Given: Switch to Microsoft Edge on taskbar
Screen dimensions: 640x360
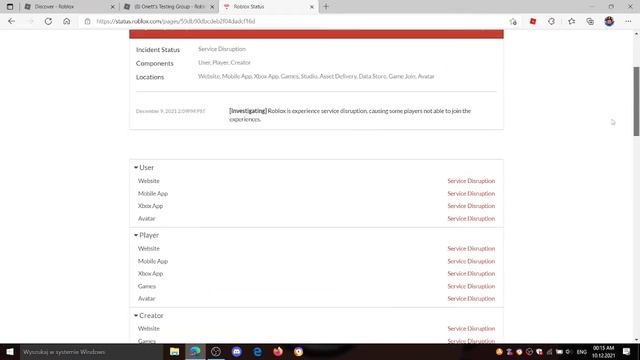Looking at the screenshot, I should [195, 351].
